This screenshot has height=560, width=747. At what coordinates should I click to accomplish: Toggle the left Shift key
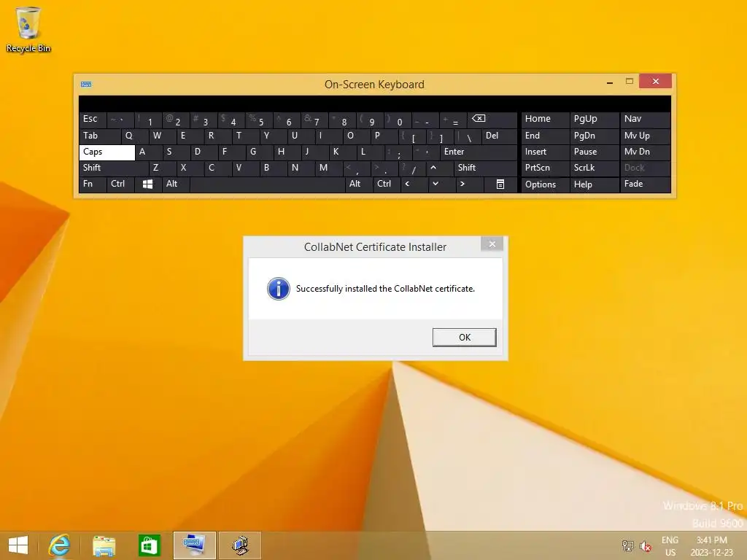pyautogui.click(x=114, y=168)
